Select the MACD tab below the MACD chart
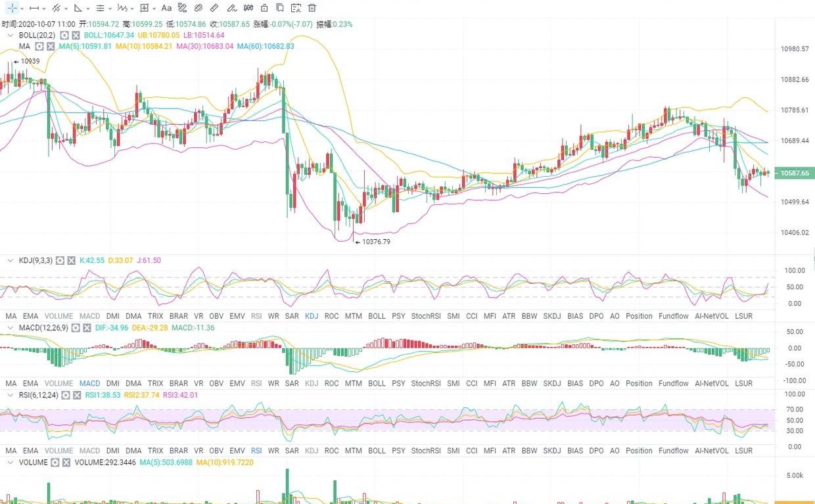Viewport: 815px width, 504px height. [89, 384]
